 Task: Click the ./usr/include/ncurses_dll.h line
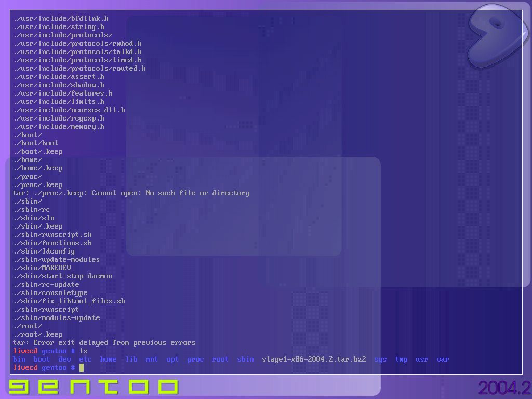pyautogui.click(x=69, y=110)
